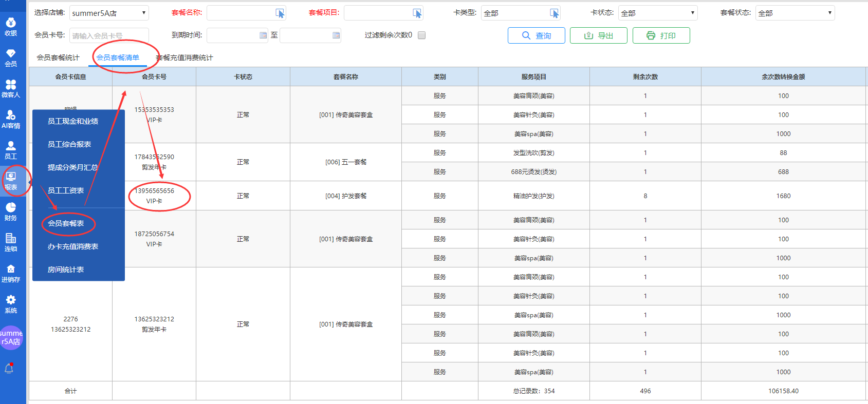Open the 微客人 sidebar icon
This screenshot has width=868, height=404.
tap(11, 88)
